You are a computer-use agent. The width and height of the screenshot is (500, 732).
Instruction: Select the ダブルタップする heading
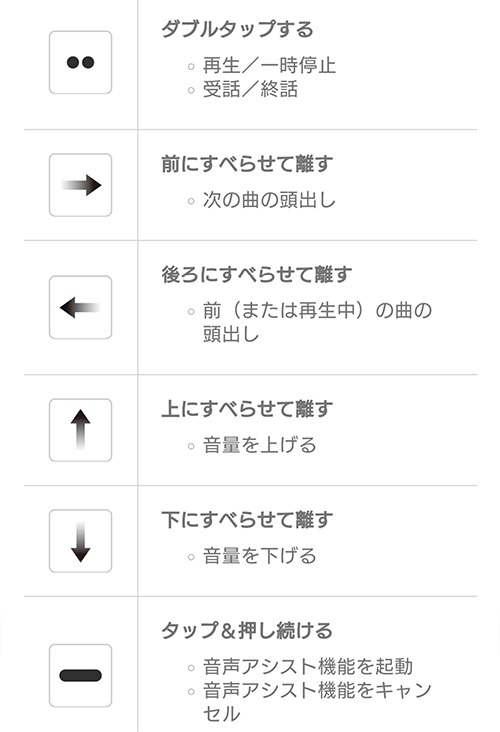[x=237, y=29]
